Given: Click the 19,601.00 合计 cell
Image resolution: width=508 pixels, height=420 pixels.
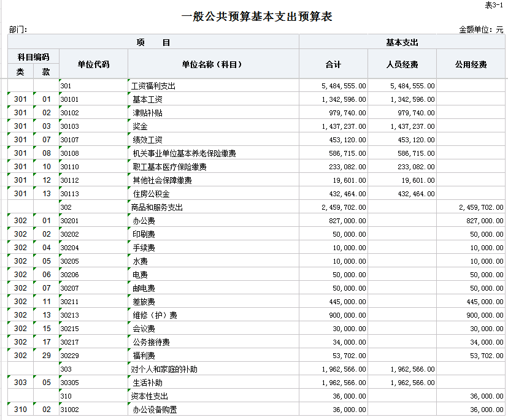Looking at the screenshot, I should [333, 180].
